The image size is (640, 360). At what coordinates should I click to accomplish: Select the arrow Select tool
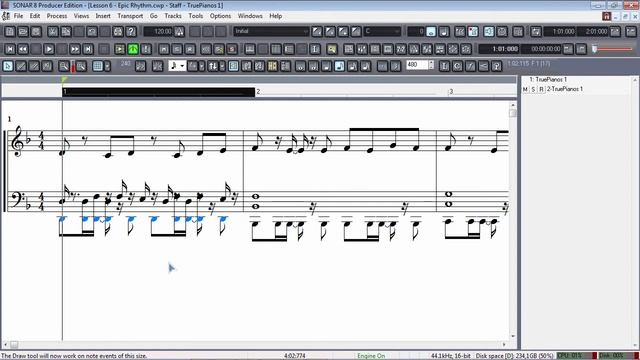[x=8, y=66]
